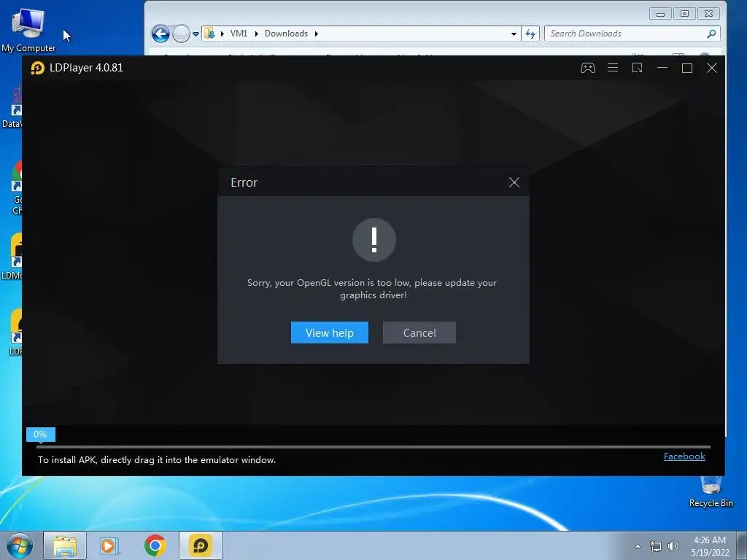The width and height of the screenshot is (747, 560).
Task: Expand arrow after Downloads breadcrumb
Action: pyautogui.click(x=317, y=34)
